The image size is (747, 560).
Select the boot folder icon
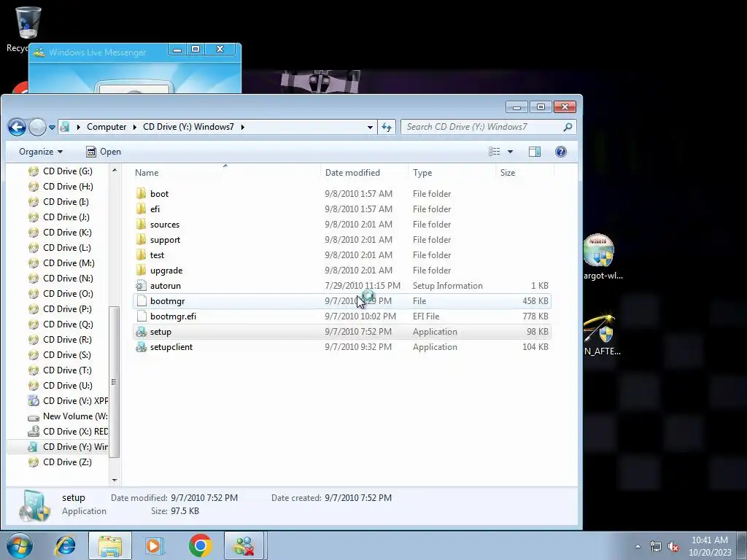141,194
